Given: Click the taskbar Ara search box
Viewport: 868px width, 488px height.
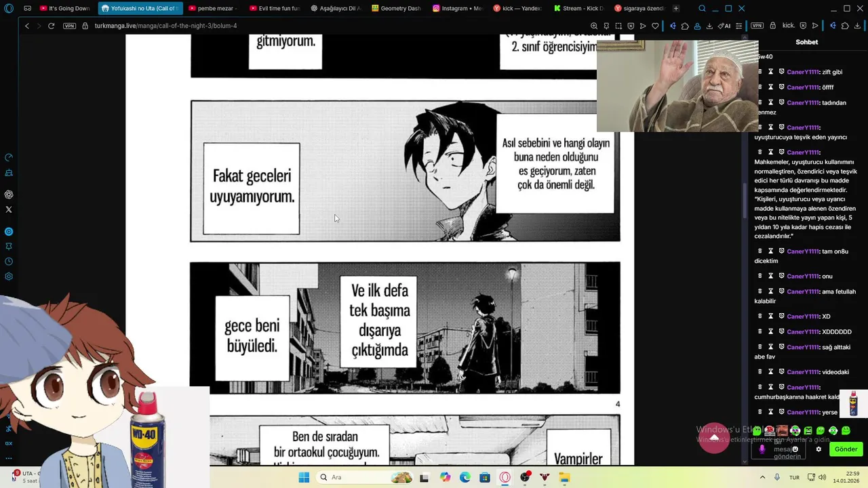Looking at the screenshot, I should point(366,477).
